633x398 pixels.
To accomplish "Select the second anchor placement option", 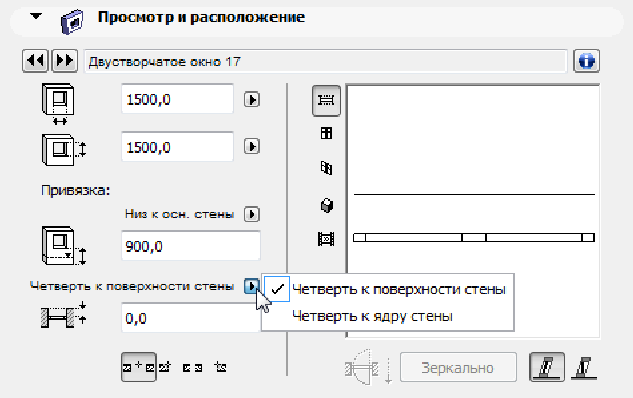I will pos(164,367).
